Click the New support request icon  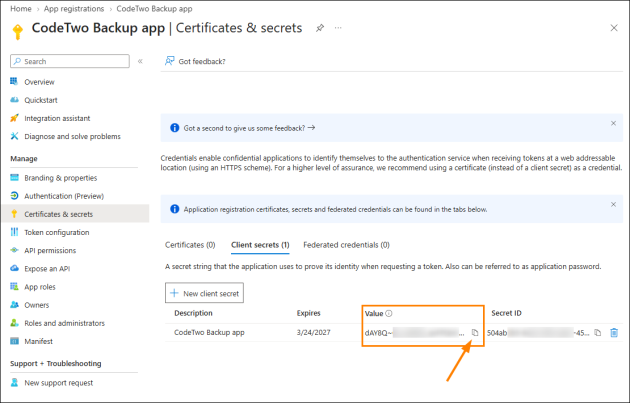(x=14, y=383)
